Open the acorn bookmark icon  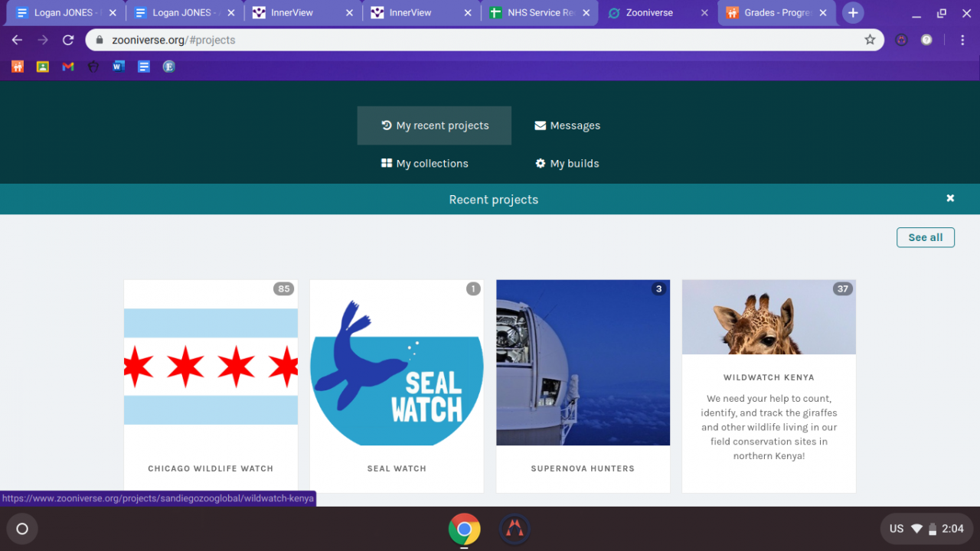93,67
